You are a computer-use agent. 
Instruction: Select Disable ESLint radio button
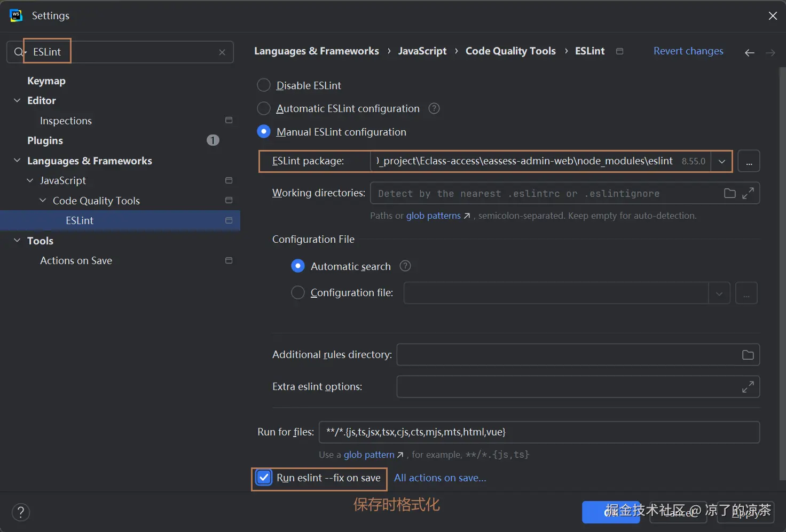point(264,85)
